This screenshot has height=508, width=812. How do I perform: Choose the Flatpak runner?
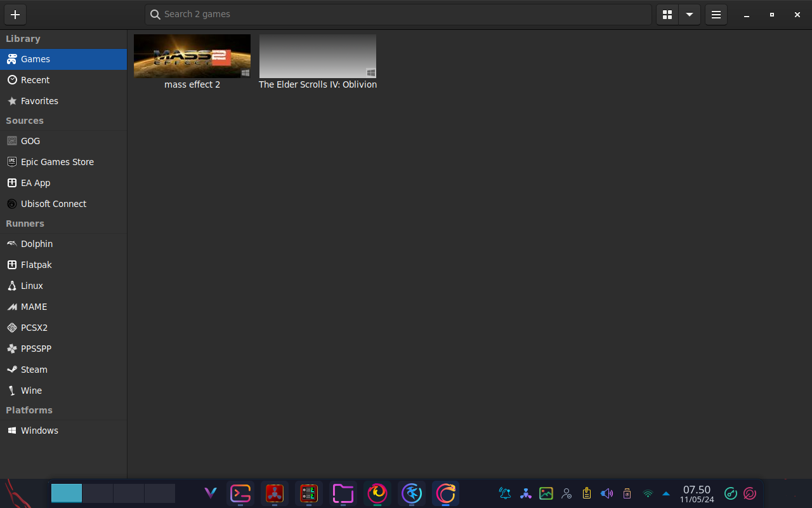pyautogui.click(x=63, y=265)
